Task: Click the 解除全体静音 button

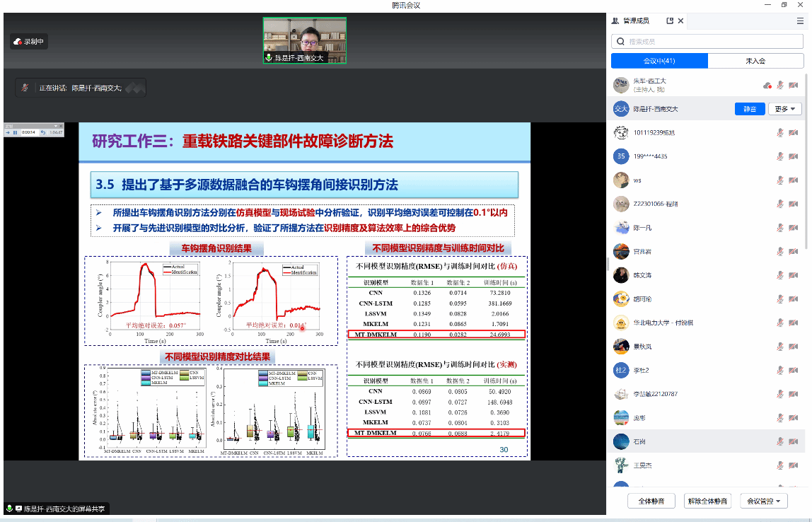Action: pos(707,501)
